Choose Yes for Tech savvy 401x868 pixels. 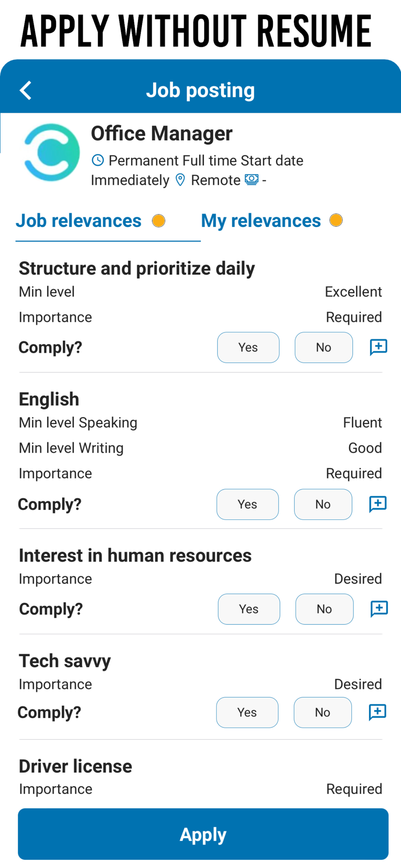[x=247, y=712]
